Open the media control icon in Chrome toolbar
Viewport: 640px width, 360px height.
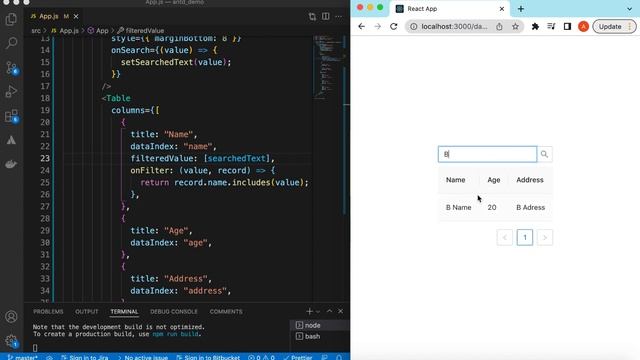(x=551, y=27)
